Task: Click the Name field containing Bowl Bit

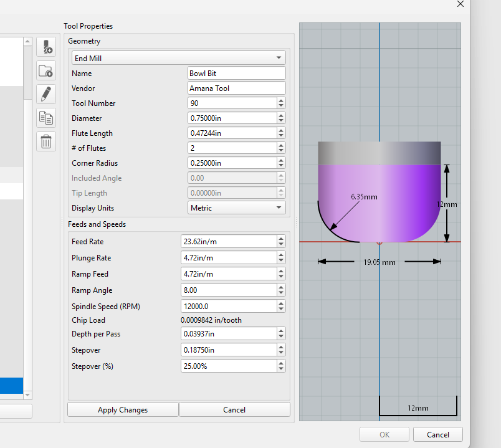Action: coord(236,73)
